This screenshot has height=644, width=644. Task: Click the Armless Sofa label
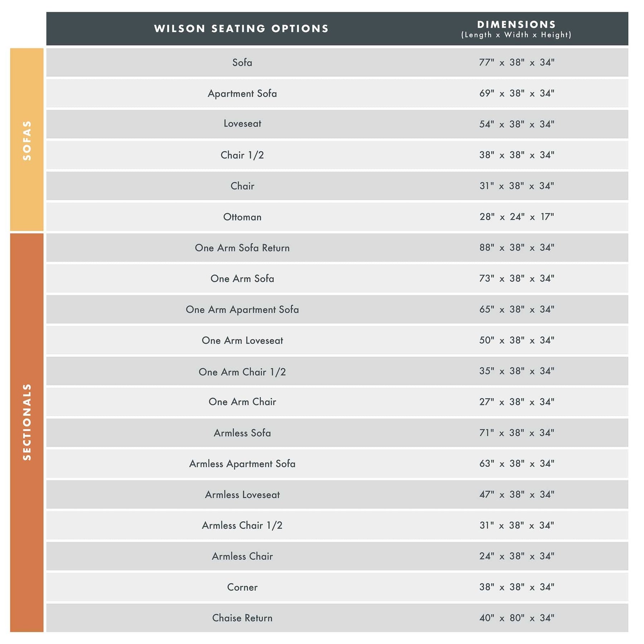pyautogui.click(x=242, y=433)
